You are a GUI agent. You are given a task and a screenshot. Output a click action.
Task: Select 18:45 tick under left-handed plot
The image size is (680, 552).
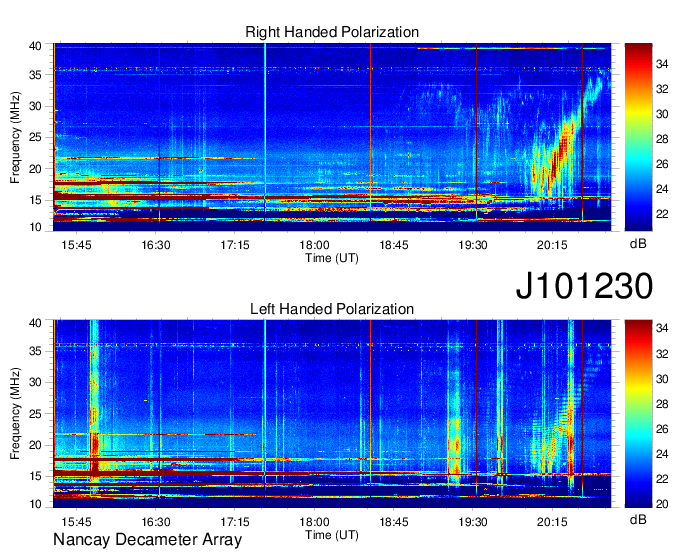(394, 522)
